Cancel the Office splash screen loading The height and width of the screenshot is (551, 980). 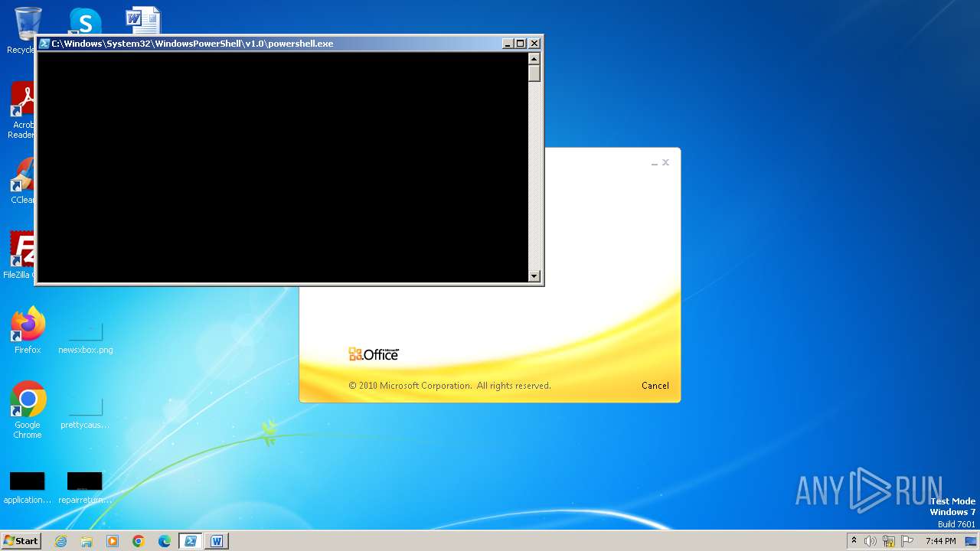click(655, 386)
